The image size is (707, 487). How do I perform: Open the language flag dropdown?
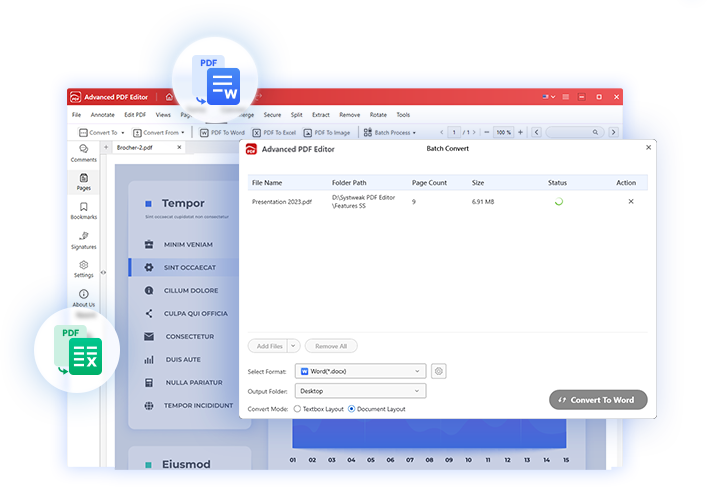point(549,97)
